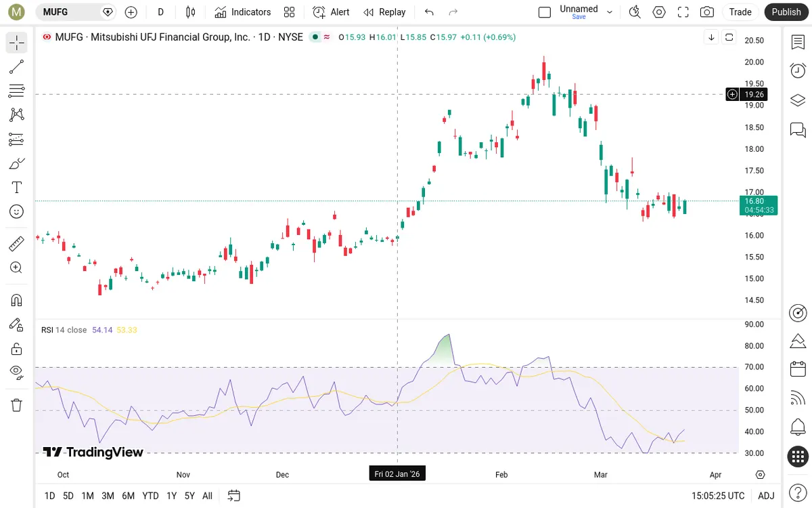Enter fullscreen mode
Image resolution: width=812 pixels, height=508 pixels.
(683, 12)
